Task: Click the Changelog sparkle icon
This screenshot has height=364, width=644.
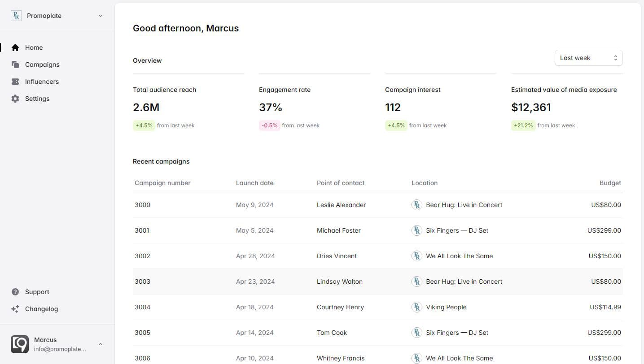Action: 15,309
